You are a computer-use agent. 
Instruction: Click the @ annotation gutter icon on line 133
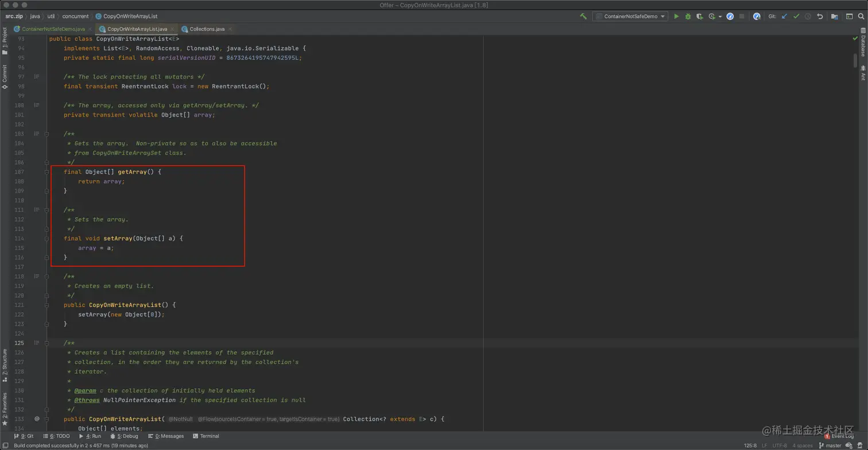[x=37, y=419]
